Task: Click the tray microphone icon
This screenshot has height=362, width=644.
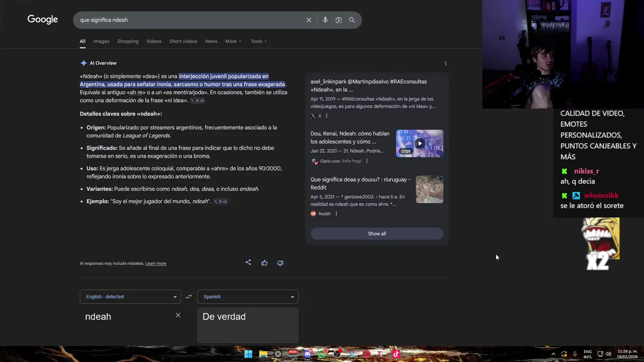Action: tap(575, 354)
